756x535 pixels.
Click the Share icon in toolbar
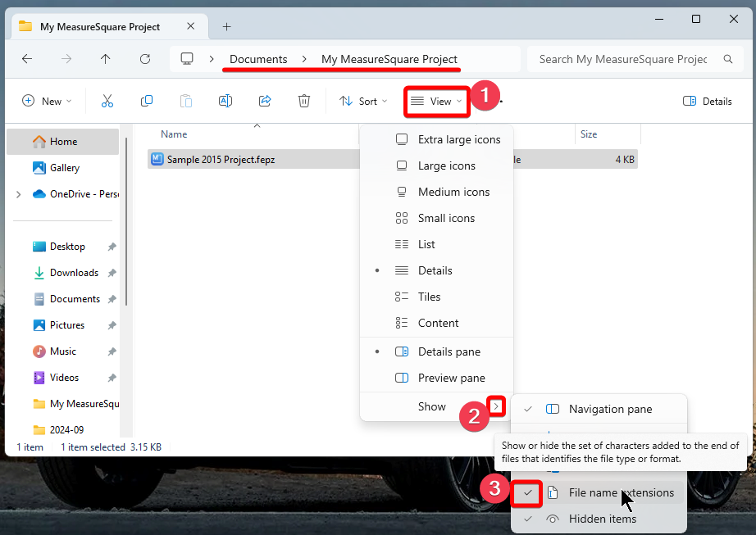(x=265, y=101)
